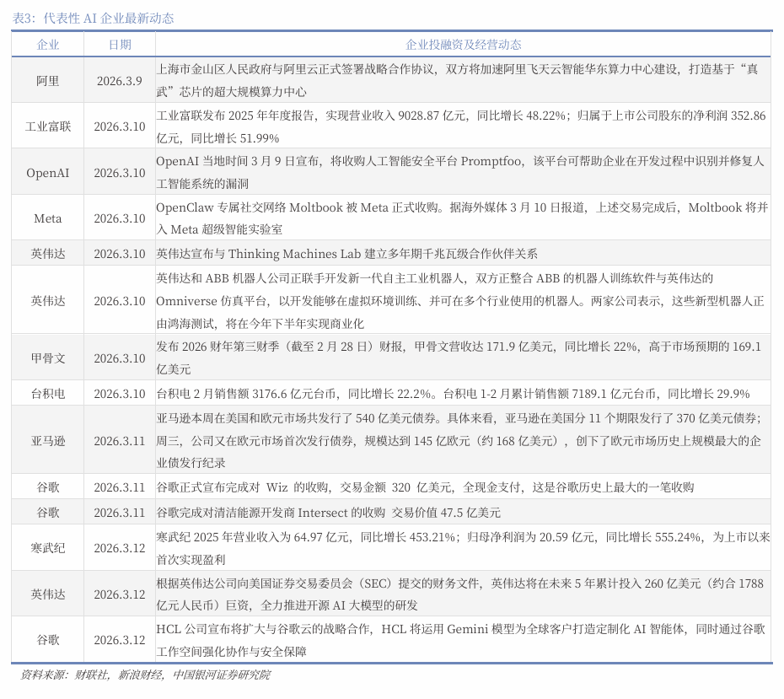Select the 阿里 company cell

48,81
